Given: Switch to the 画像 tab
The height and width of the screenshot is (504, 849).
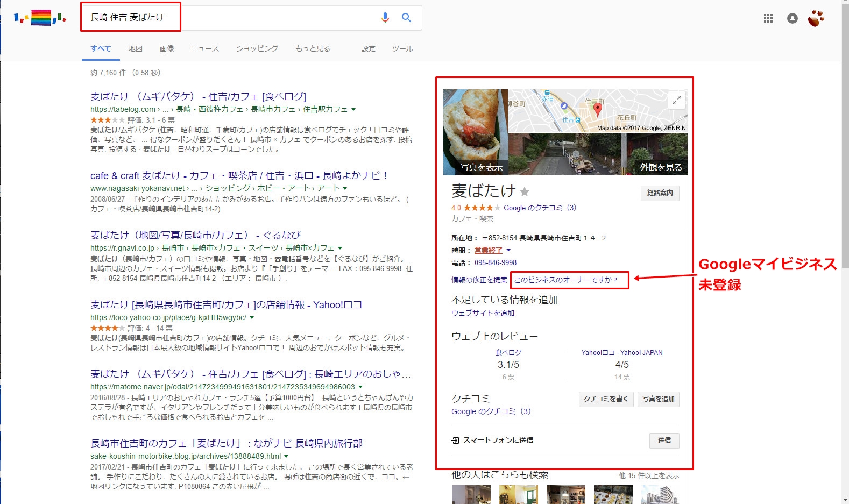Looking at the screenshot, I should point(167,48).
